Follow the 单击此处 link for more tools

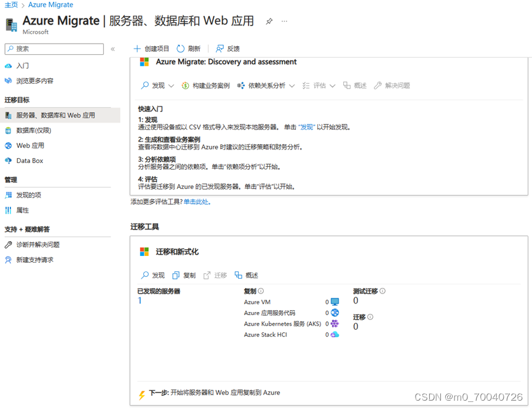[197, 202]
